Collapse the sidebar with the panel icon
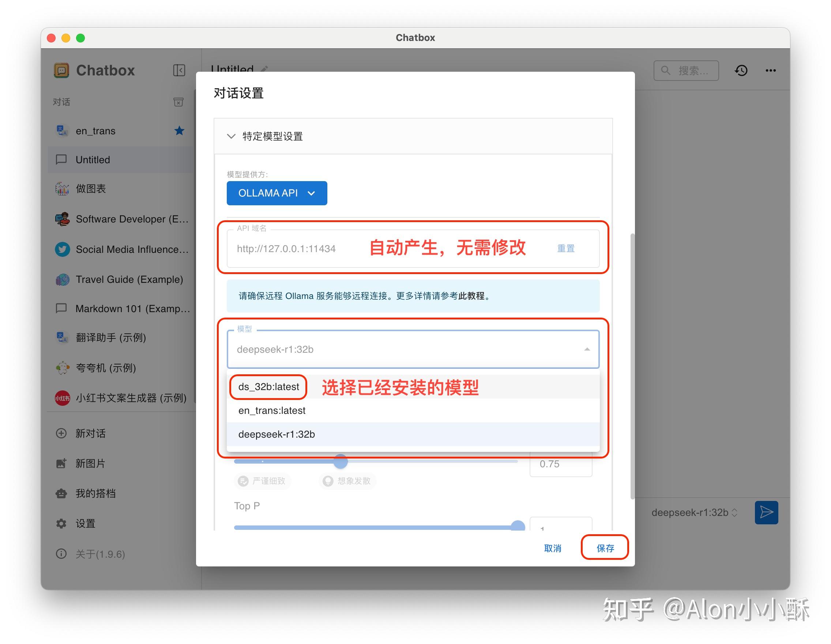Image resolution: width=831 pixels, height=644 pixels. click(x=179, y=70)
